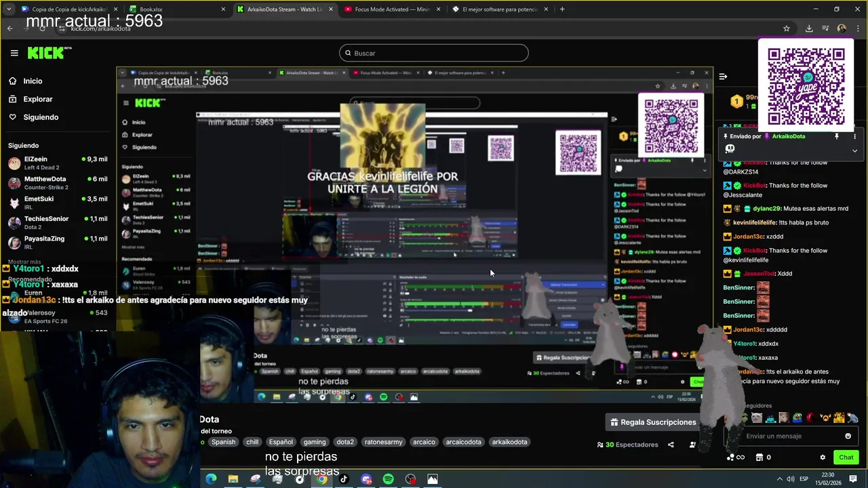Select the chill tag
Screen dimensions: 868x488
tap(252, 442)
